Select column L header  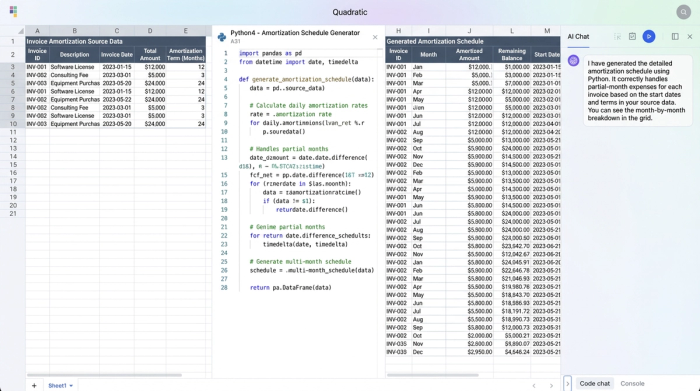pyautogui.click(x=512, y=31)
